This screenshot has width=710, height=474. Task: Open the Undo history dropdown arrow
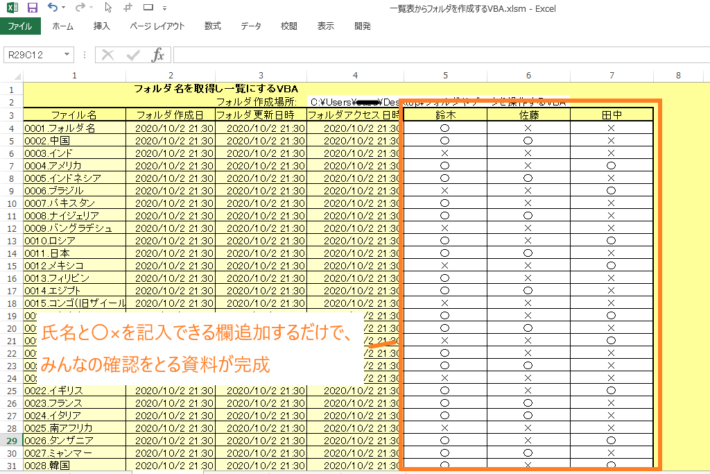[x=63, y=8]
